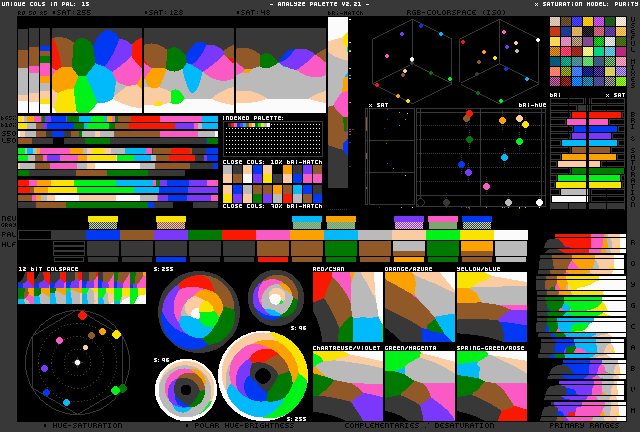Choose the pink swatch in the PAL row
The image size is (640, 432).
tap(273, 235)
